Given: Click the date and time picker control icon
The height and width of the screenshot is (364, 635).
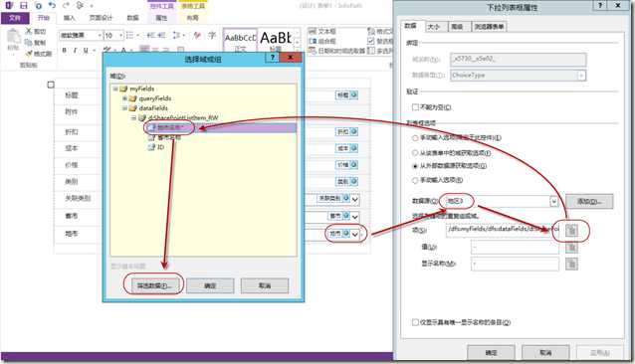Looking at the screenshot, I should 313,51.
